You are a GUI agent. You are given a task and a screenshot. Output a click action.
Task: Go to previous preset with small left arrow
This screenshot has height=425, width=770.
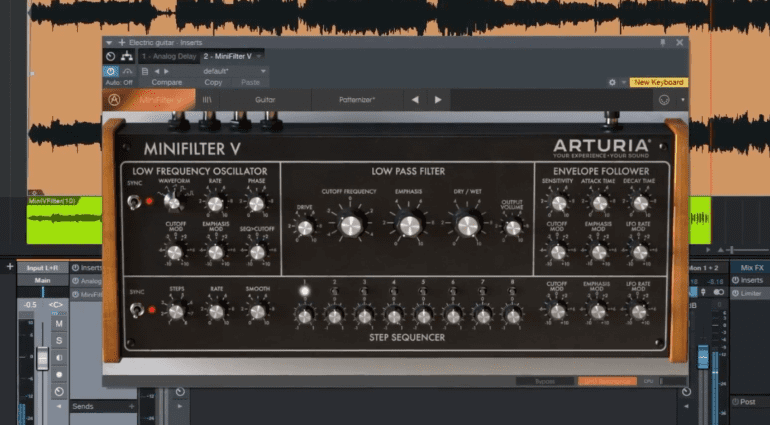point(157,71)
